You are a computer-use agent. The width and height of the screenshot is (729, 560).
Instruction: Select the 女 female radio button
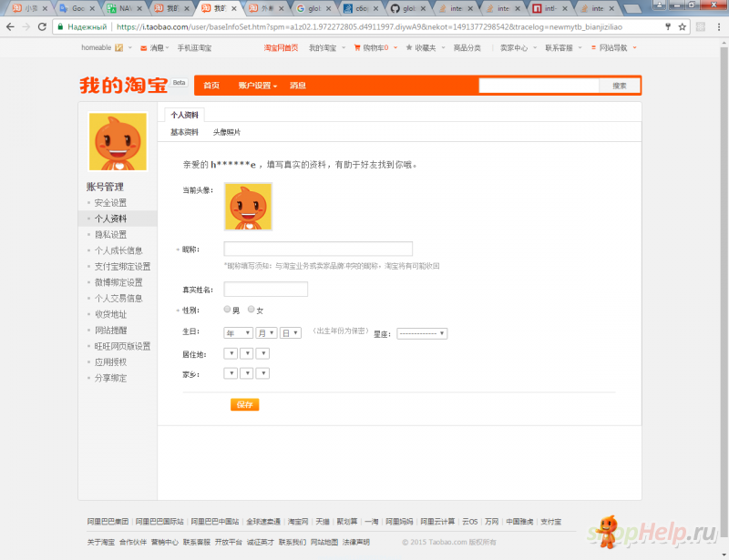pos(252,309)
